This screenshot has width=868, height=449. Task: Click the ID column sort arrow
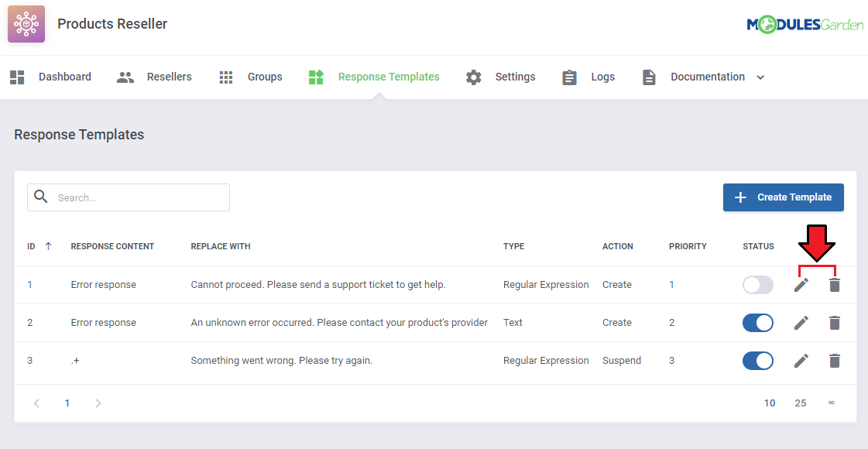click(x=48, y=246)
